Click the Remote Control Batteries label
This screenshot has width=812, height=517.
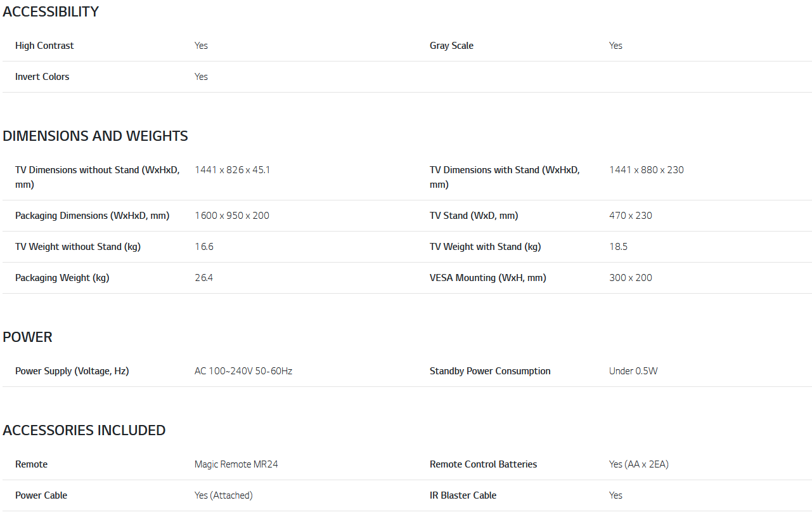483,464
